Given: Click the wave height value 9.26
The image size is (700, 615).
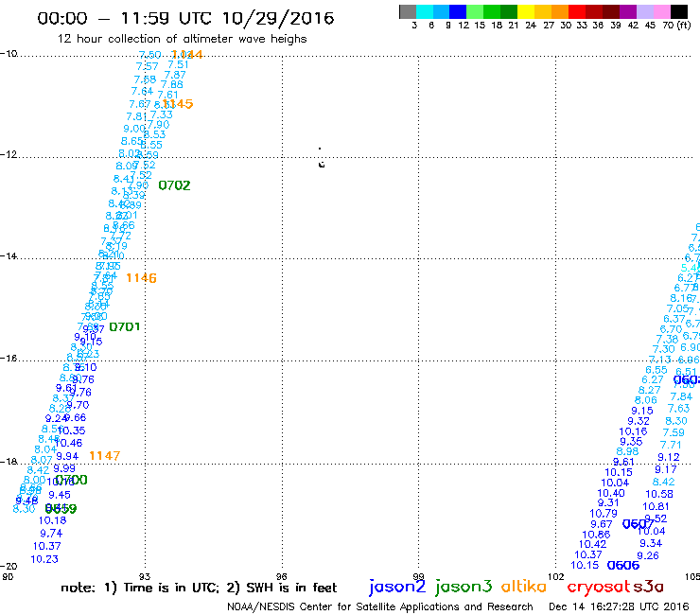Looking at the screenshot, I should [x=648, y=555].
